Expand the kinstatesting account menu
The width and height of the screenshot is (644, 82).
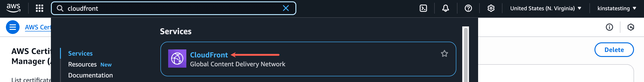coord(617,8)
